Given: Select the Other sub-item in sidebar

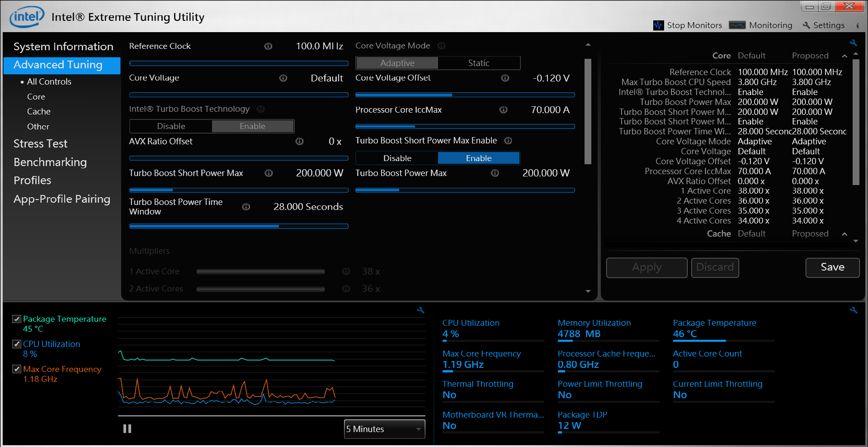Looking at the screenshot, I should point(38,127).
